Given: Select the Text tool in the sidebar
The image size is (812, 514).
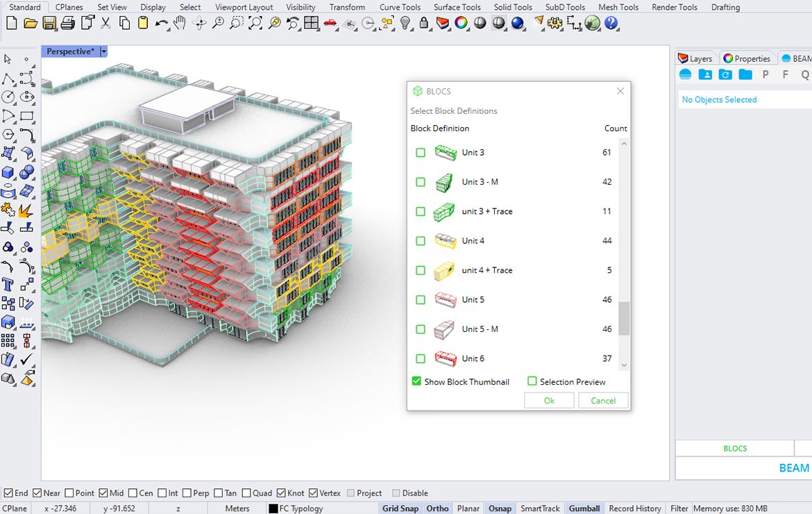Looking at the screenshot, I should (8, 284).
